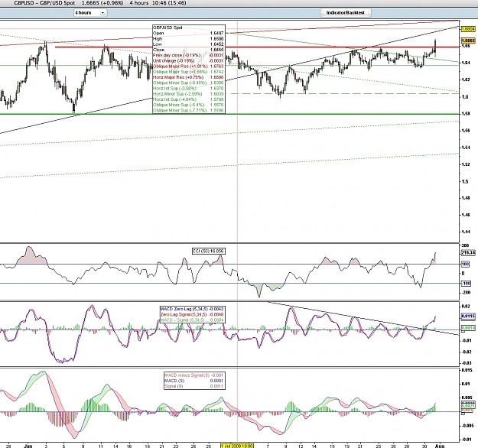Click the Oblique Minor Sup (-0.48%) row
Image resolution: width=478 pixels, height=448 pixels.
point(188,83)
